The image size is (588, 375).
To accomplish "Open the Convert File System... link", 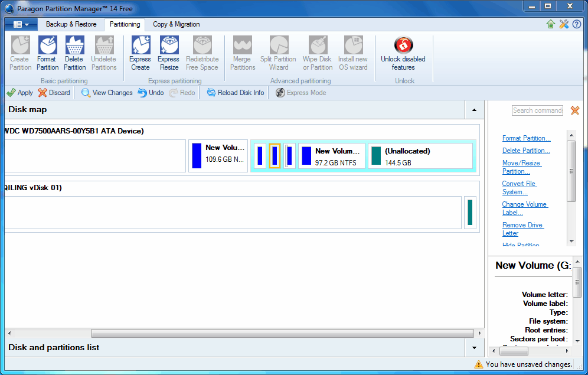I will click(x=520, y=188).
